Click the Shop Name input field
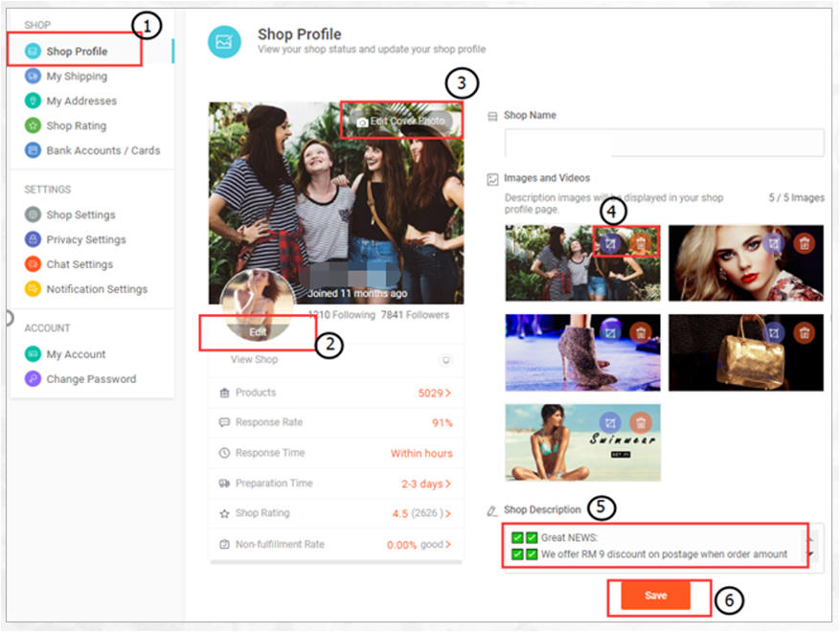 click(x=664, y=143)
